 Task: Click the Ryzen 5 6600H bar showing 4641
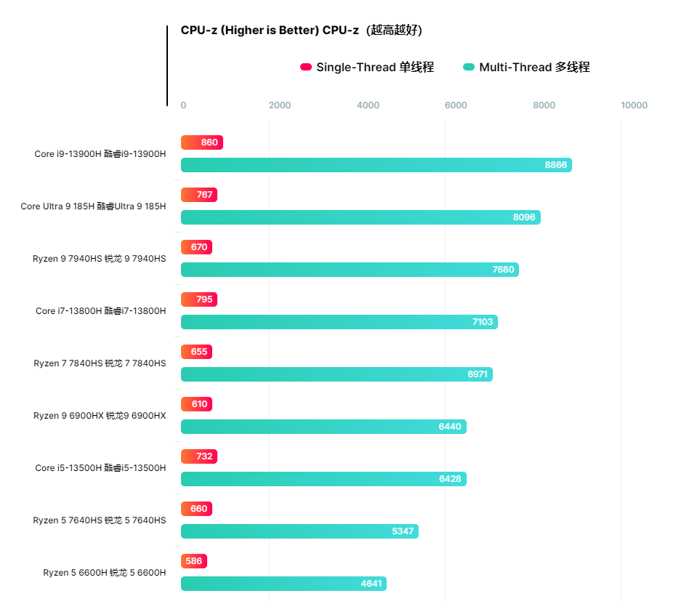click(283, 584)
